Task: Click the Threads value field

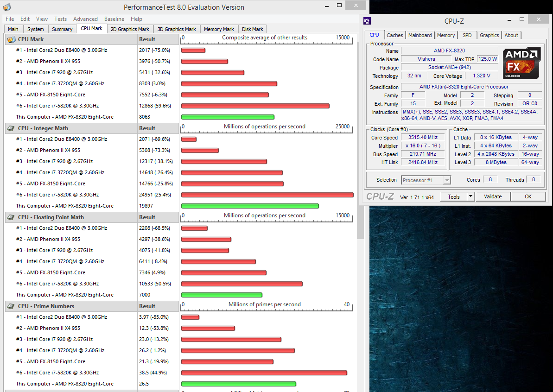Action: [x=533, y=180]
